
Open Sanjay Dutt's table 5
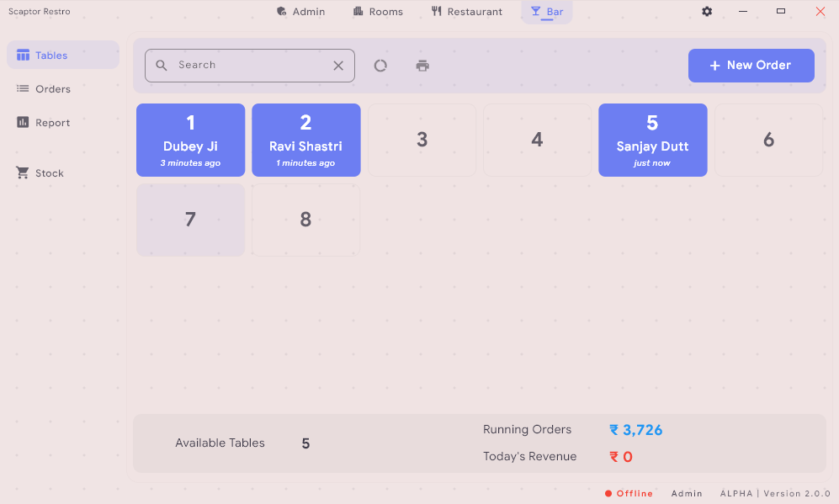[652, 141]
